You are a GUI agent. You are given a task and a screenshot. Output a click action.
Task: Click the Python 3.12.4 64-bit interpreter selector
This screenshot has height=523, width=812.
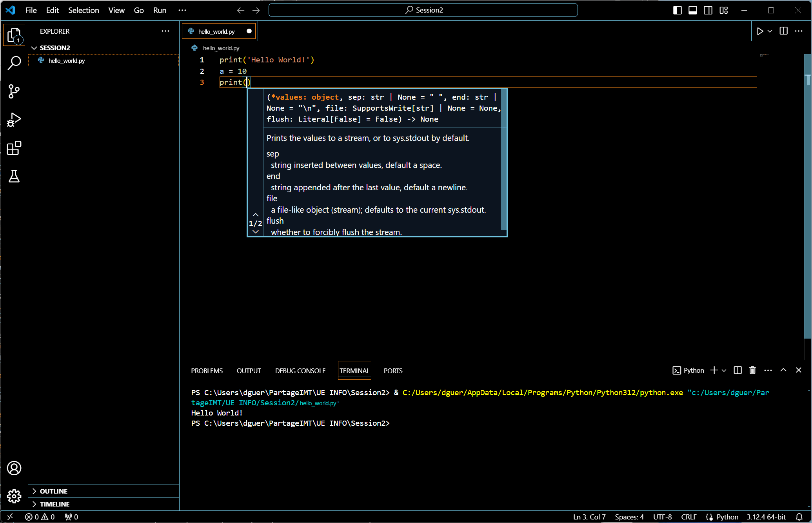pyautogui.click(x=766, y=517)
